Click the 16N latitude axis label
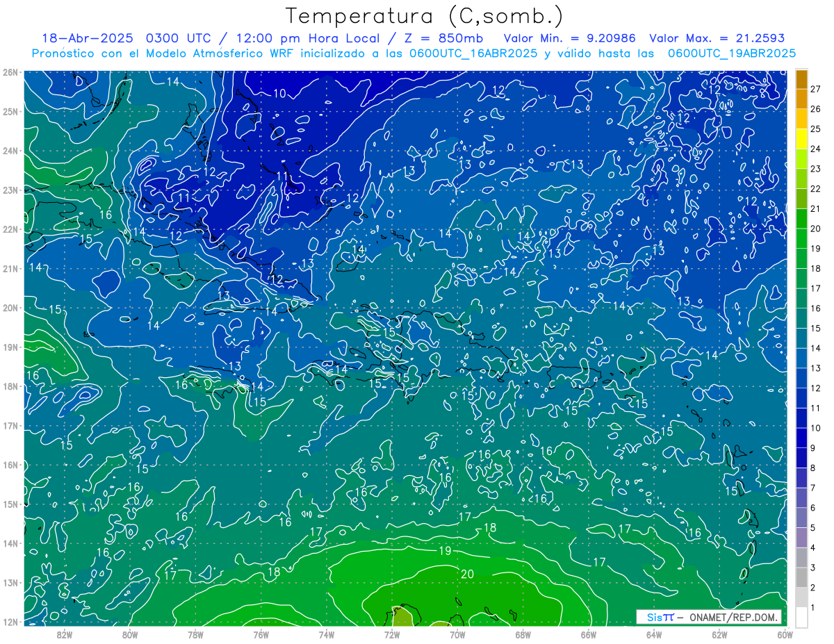 point(10,465)
